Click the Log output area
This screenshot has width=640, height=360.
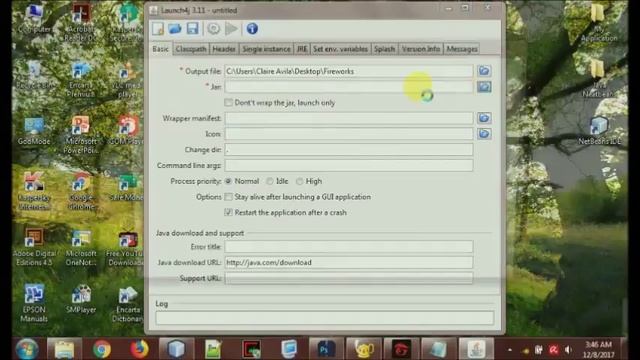click(324, 318)
